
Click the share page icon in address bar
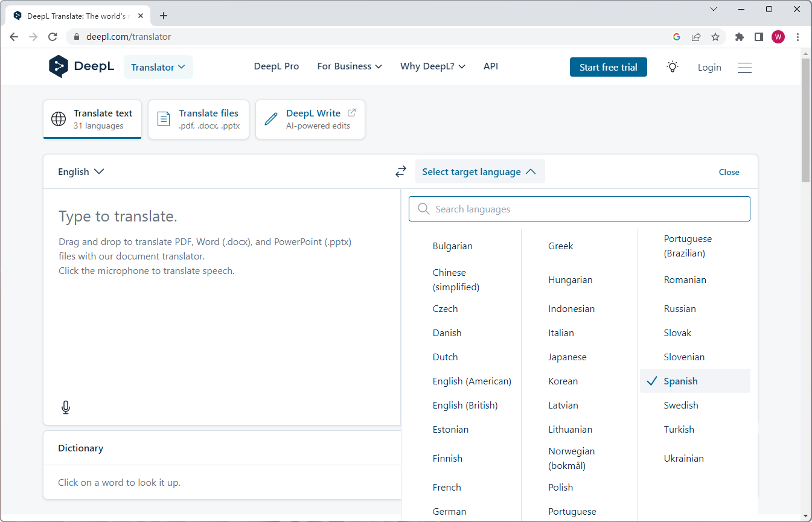click(x=696, y=37)
